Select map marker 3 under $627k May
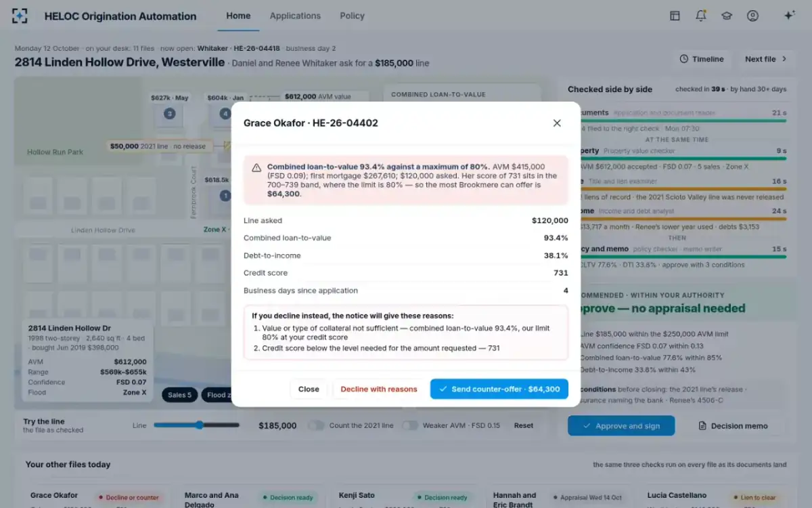 170,114
